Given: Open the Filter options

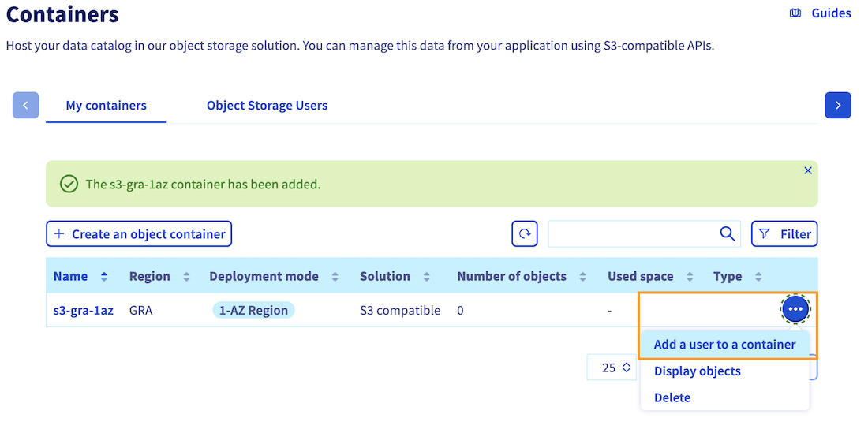Looking at the screenshot, I should coord(784,234).
